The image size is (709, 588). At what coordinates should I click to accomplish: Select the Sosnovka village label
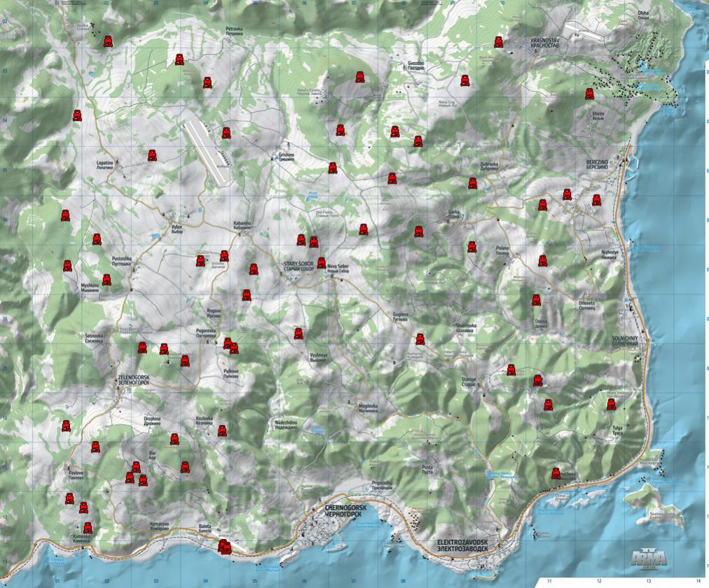94,338
